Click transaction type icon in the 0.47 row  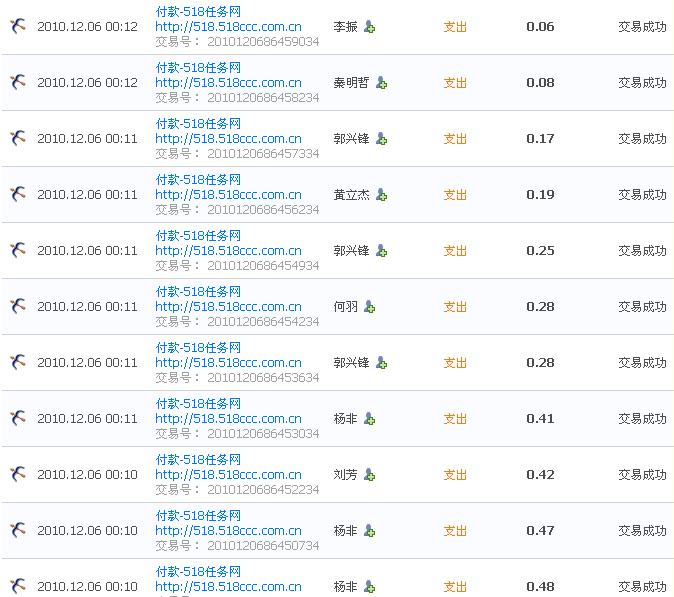pos(17,530)
